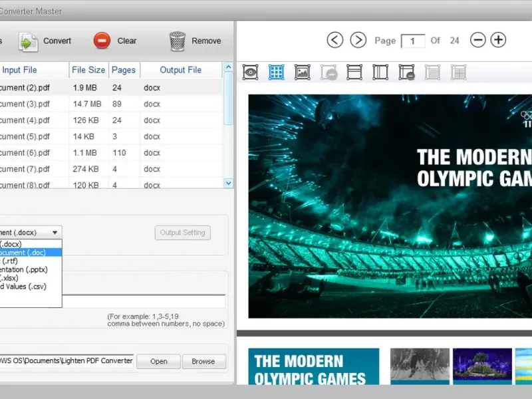
Task: Choose the Presentation (.pptx) format option
Action: click(31, 269)
